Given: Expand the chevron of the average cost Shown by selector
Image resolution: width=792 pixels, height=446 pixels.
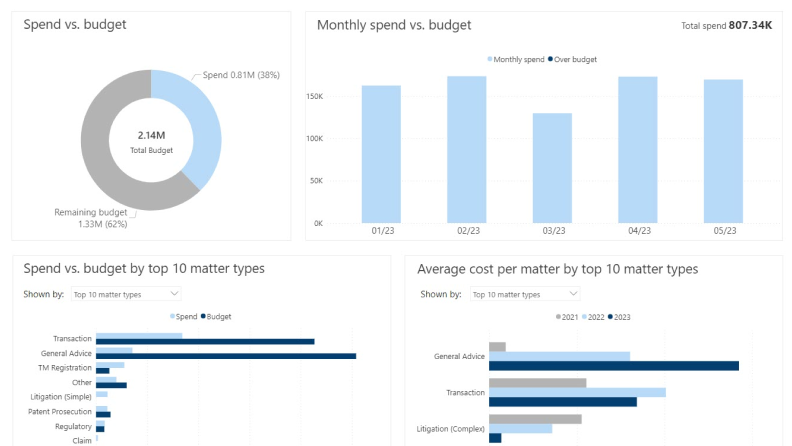Looking at the screenshot, I should pyautogui.click(x=573, y=293).
